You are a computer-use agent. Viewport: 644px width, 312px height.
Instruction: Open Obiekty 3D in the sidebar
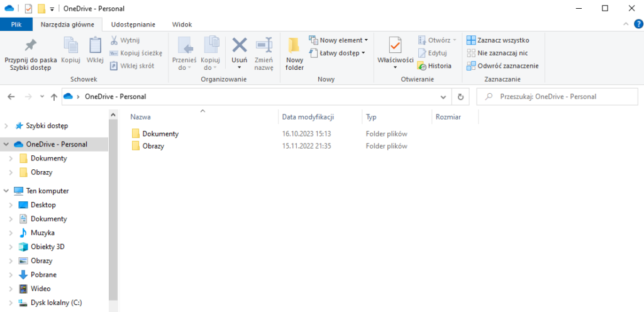coord(47,247)
